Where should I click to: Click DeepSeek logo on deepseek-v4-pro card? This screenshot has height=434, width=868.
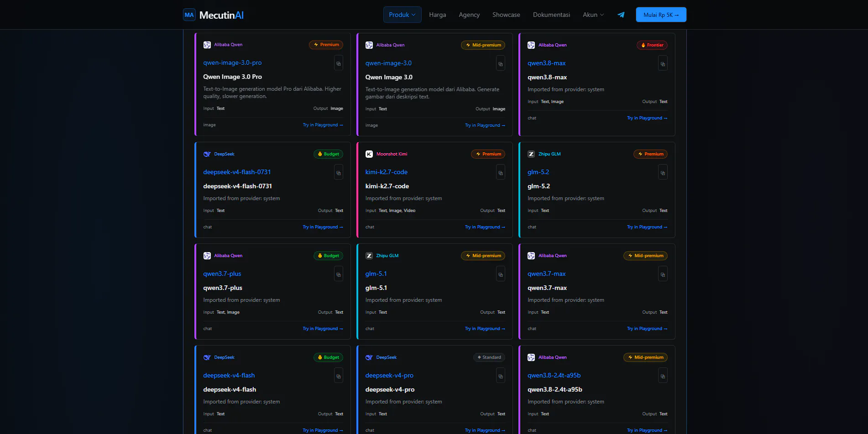coord(369,357)
